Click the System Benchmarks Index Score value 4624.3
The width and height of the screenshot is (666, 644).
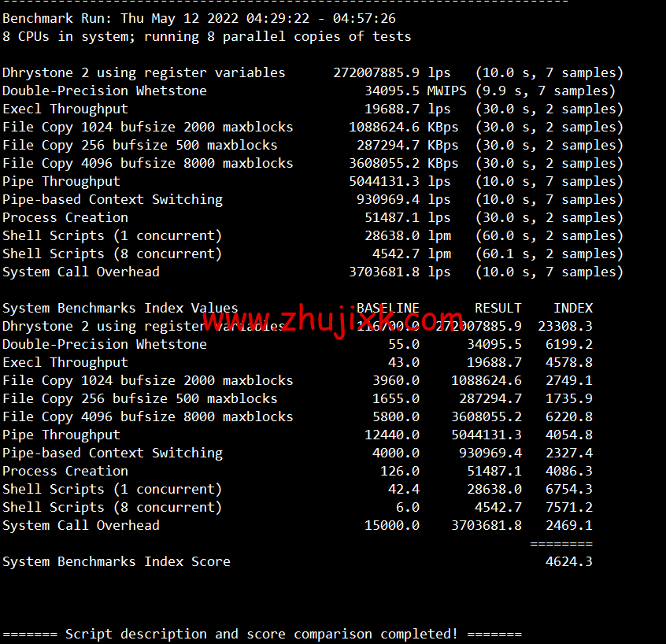(x=568, y=561)
